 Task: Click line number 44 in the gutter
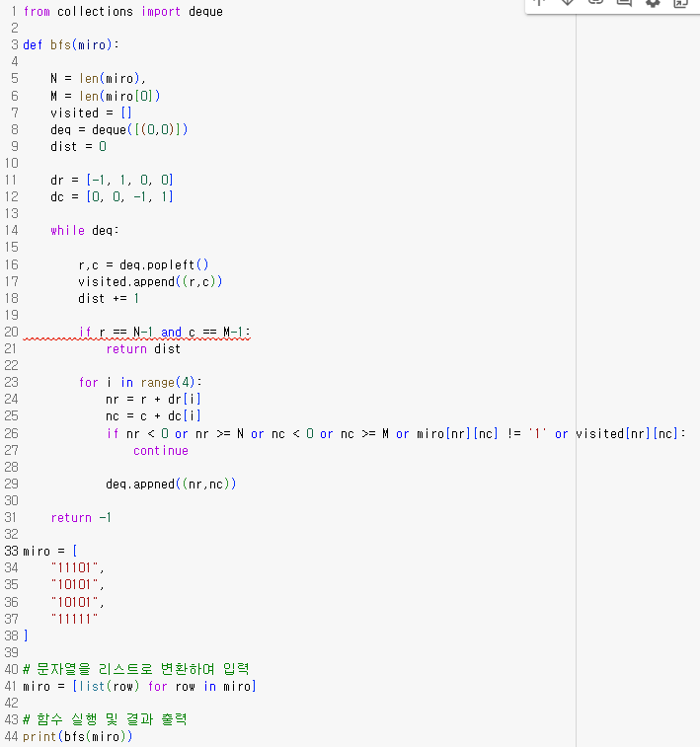11,736
